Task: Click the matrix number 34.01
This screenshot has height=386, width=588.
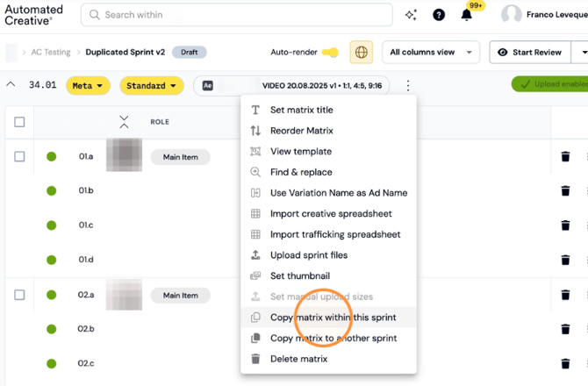Action: [43, 85]
